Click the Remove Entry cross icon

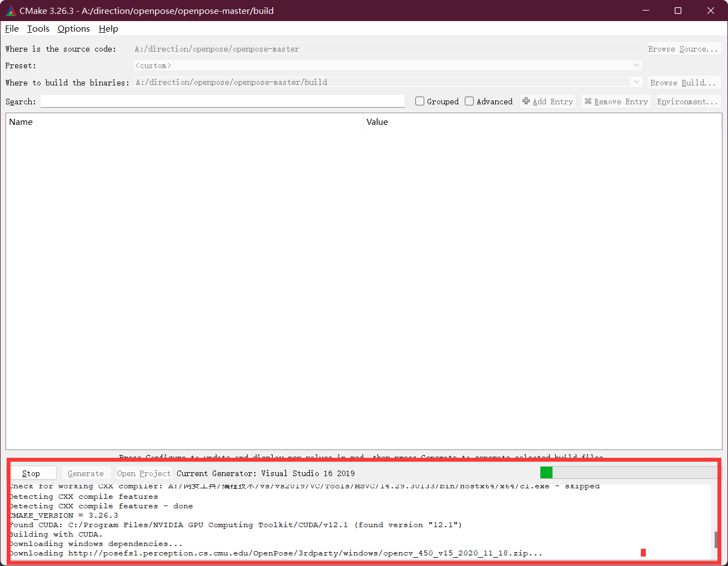(588, 101)
